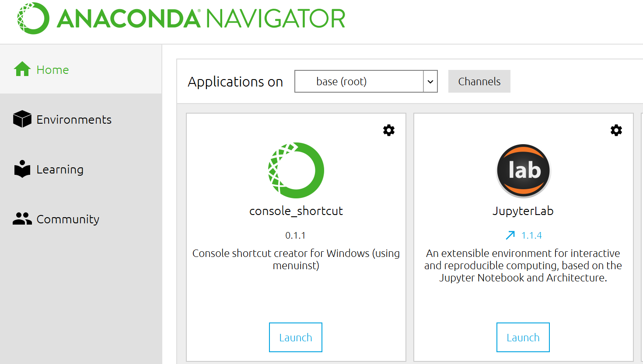Launch JupyterLab
This screenshot has height=364, width=643.
(523, 337)
